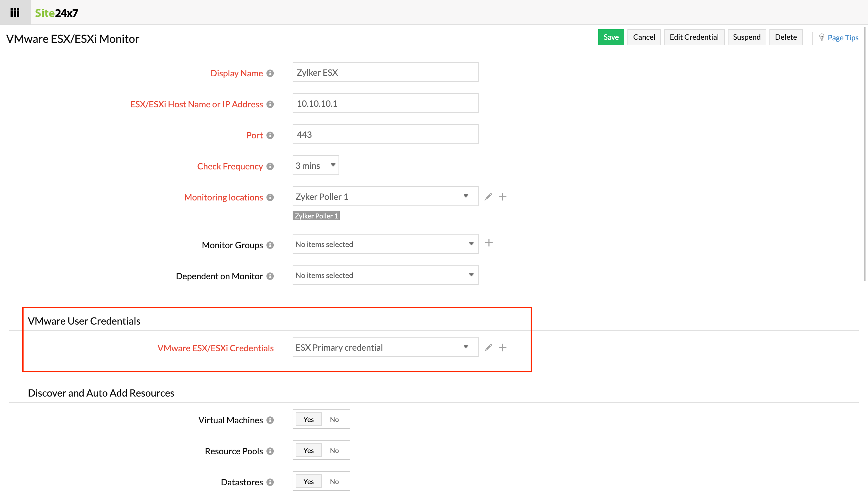Screen dimensions: 868x503
Task: Click the edit pencil beside Monitoring locations
Action: pyautogui.click(x=488, y=196)
